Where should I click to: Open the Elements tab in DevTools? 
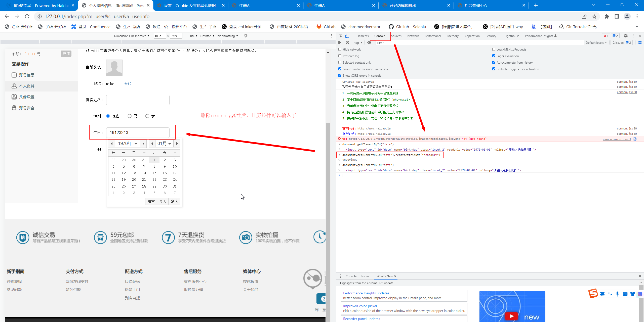click(362, 36)
